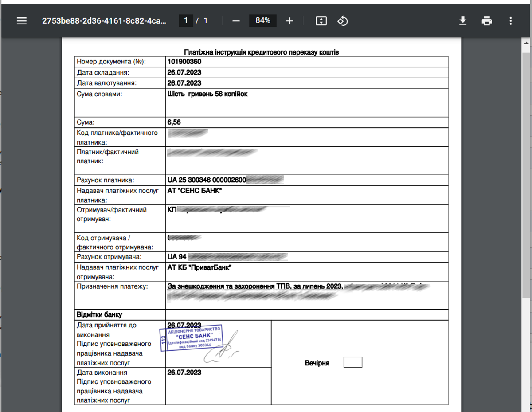Click the Fit to page icon
Screen dimensions: 532x412
321,21
